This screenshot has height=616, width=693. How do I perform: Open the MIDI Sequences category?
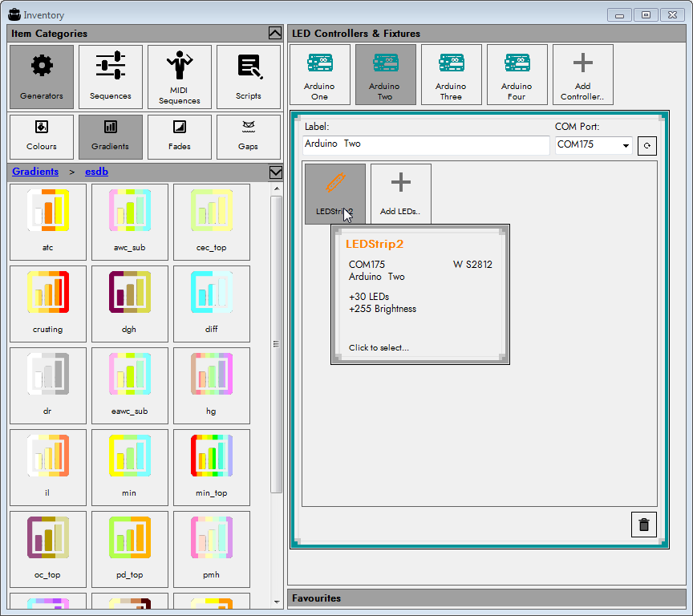[x=180, y=77]
